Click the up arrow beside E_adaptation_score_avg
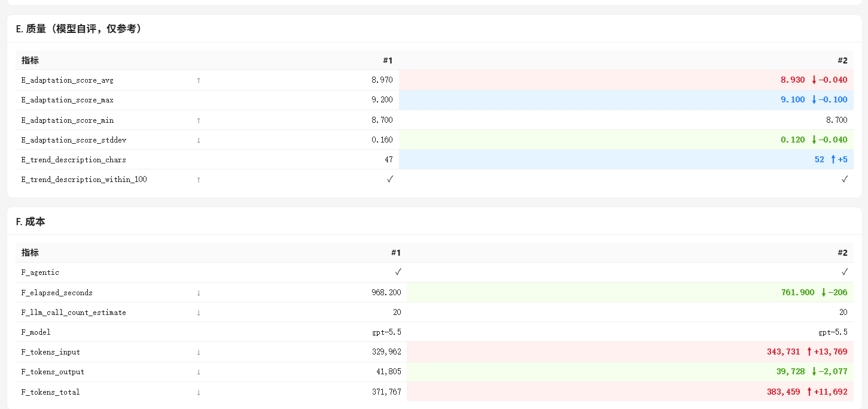The image size is (868, 409). click(199, 80)
